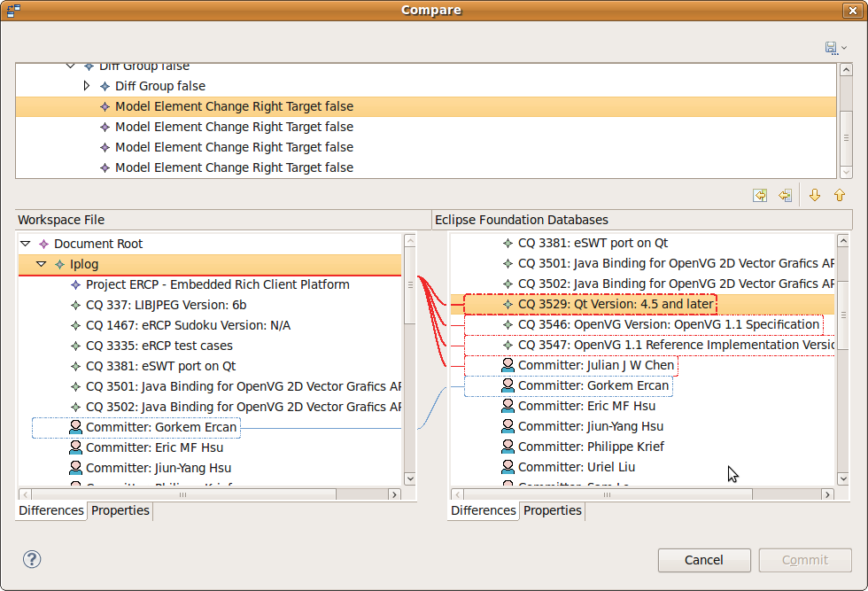
Task: Select Project ERCP - Embedded Rich Client Platform
Action: (218, 284)
